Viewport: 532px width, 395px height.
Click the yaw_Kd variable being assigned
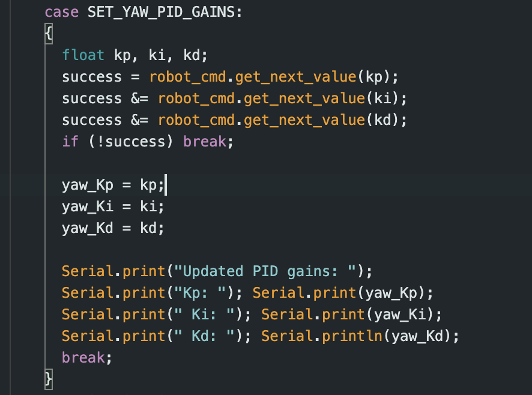88,229
